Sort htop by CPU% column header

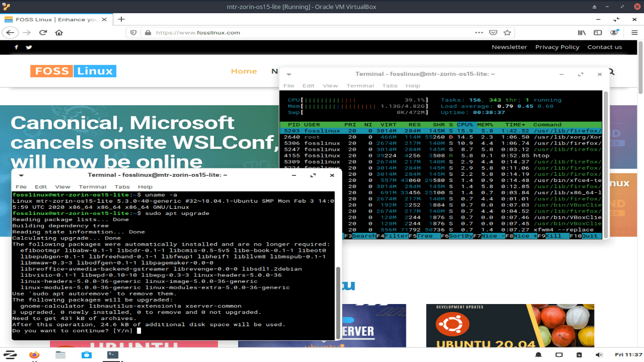click(x=465, y=125)
